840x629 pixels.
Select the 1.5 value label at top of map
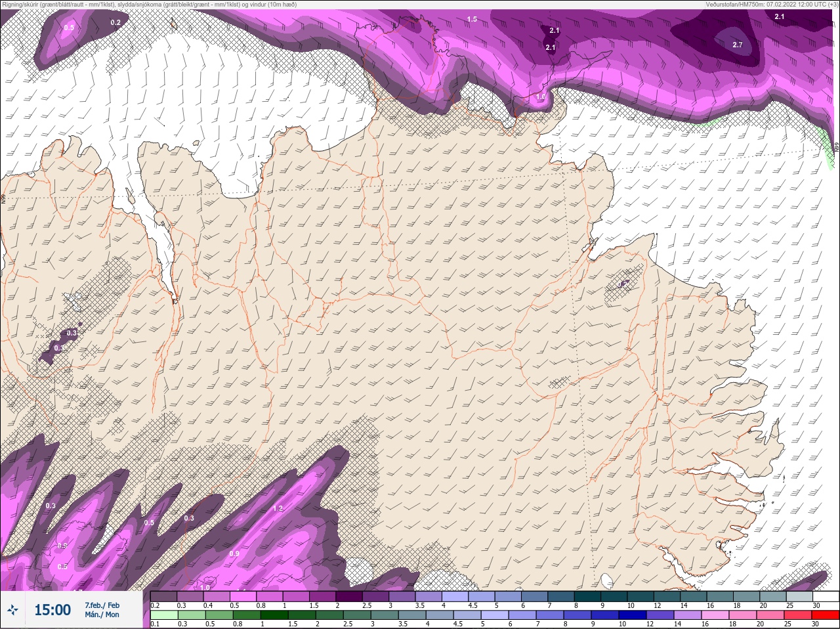472,19
